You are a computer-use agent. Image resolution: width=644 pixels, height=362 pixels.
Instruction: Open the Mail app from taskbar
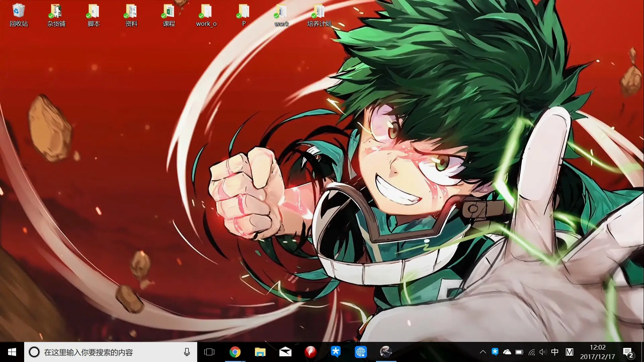pos(285,352)
